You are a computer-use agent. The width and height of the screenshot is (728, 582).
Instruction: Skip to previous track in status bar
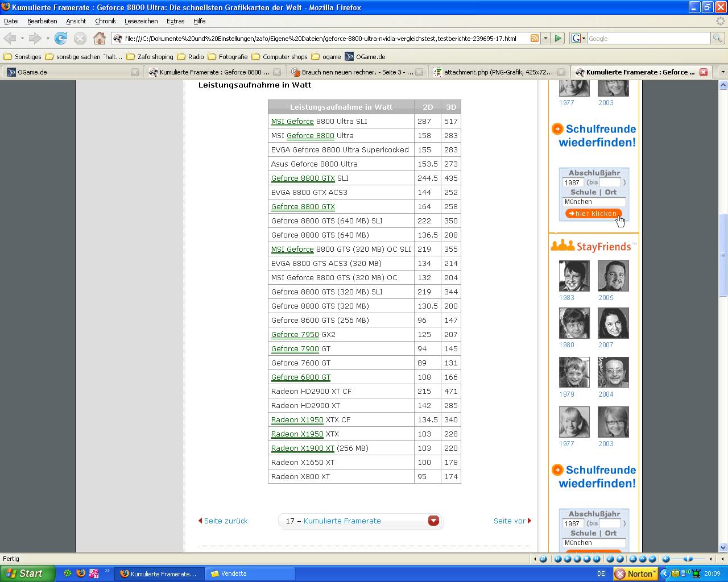558,559
